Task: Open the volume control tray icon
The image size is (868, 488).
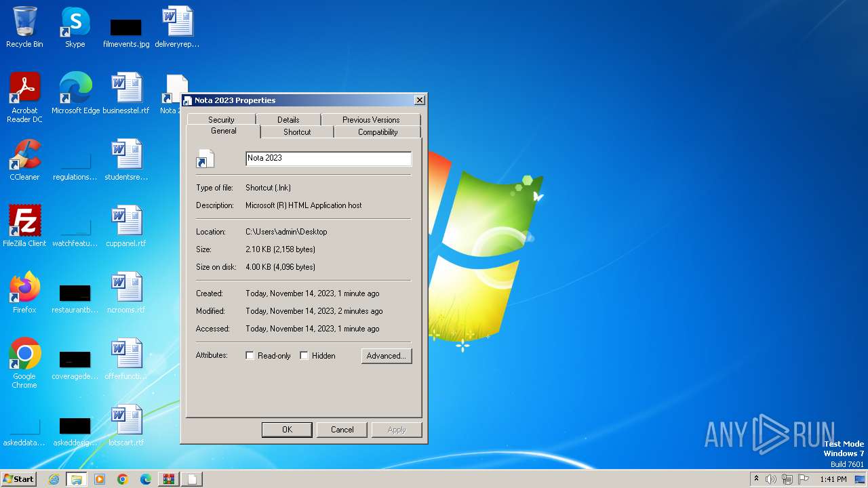Action: point(771,479)
